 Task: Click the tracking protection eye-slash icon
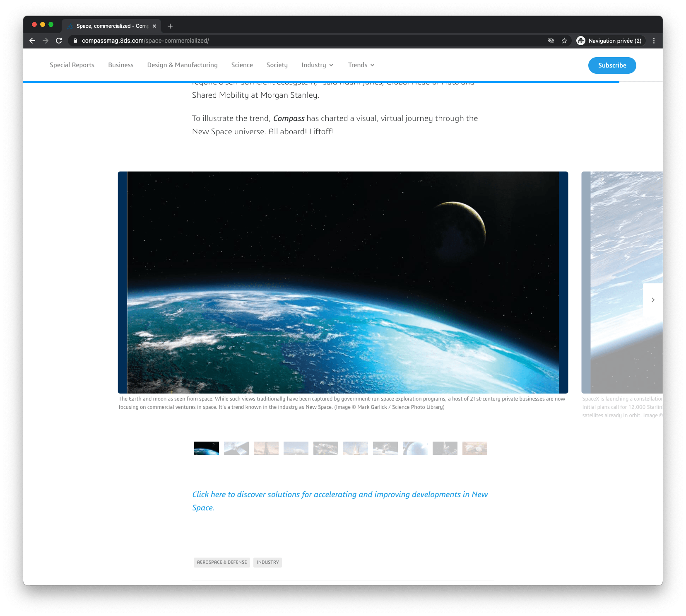click(551, 41)
